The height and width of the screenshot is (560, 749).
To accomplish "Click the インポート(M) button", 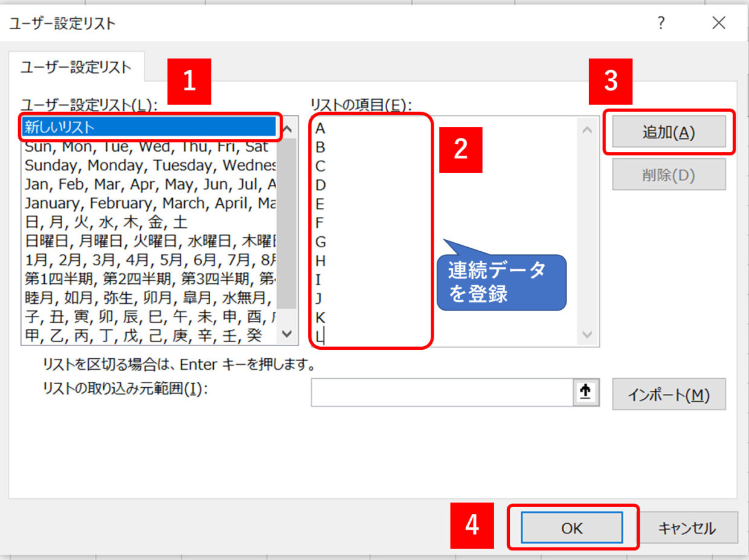I will 669,394.
